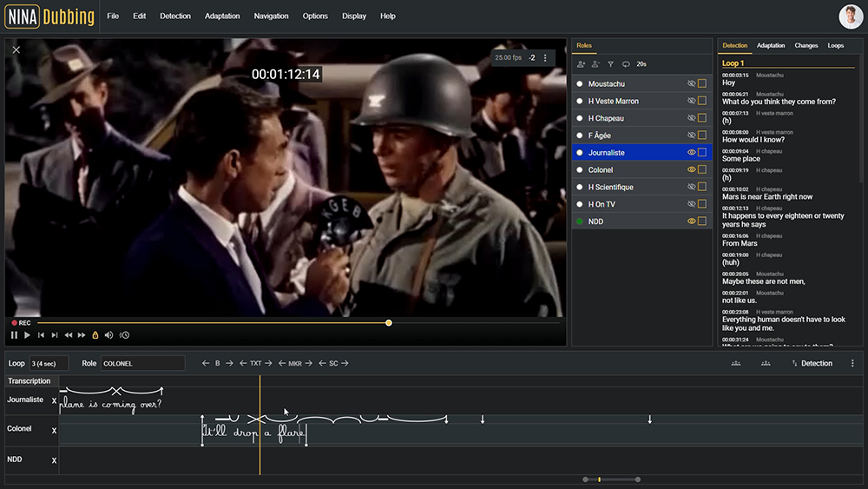Skip to the previous frame marker button
This screenshot has width=868, height=489.
point(41,335)
